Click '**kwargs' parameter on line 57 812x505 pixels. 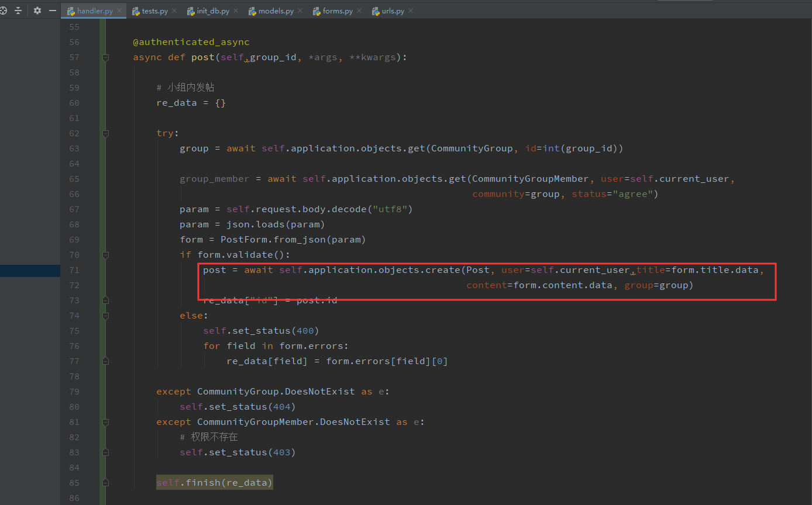coord(372,57)
